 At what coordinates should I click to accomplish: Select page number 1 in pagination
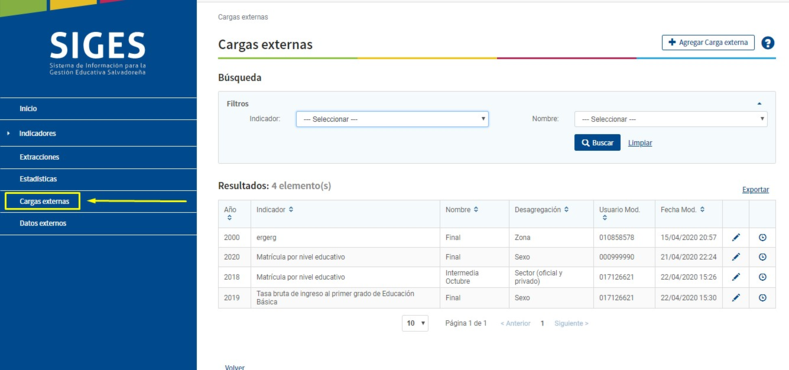(542, 323)
